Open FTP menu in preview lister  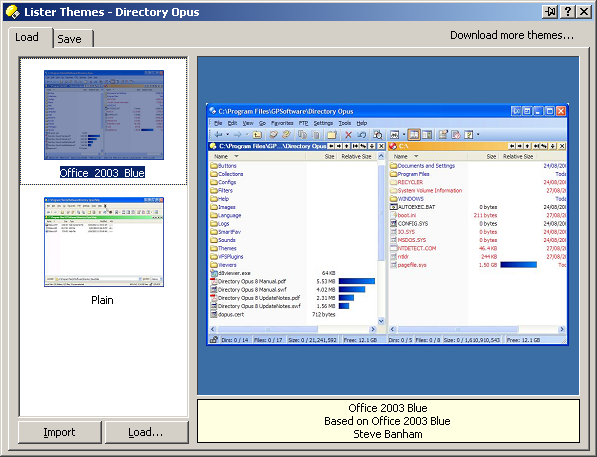(303, 123)
